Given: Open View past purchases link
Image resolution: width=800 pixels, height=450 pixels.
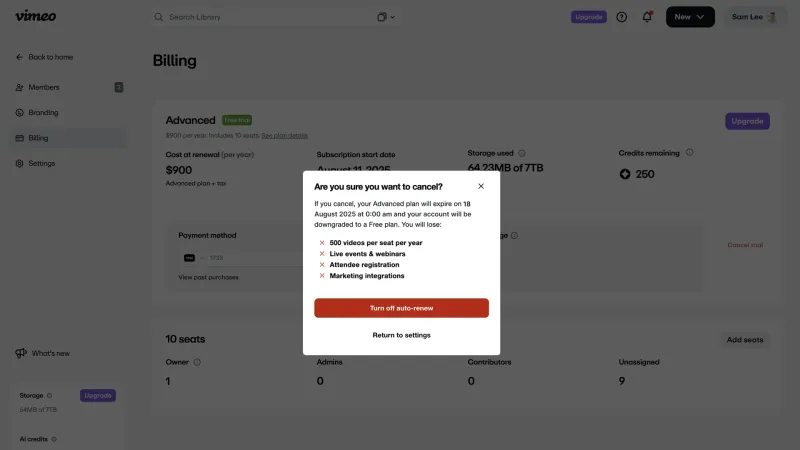Looking at the screenshot, I should tap(208, 278).
